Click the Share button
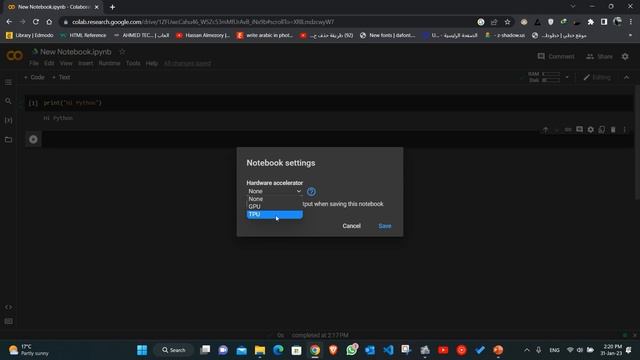 point(600,56)
